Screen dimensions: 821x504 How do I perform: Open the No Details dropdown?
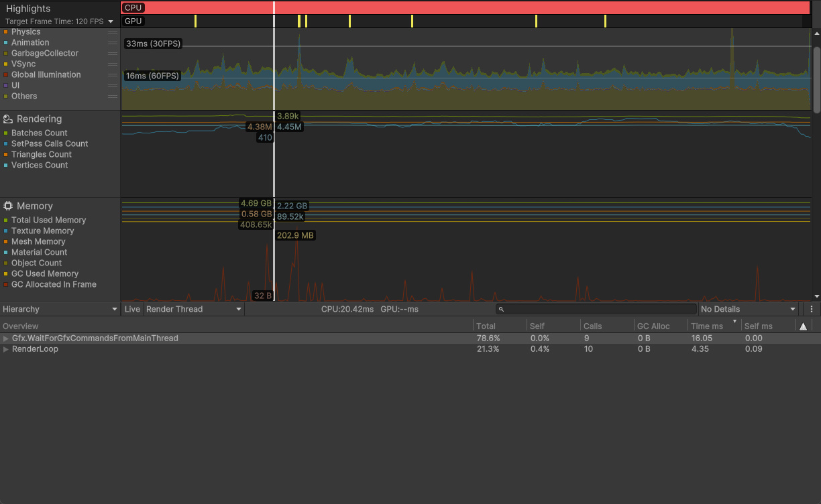tap(748, 309)
